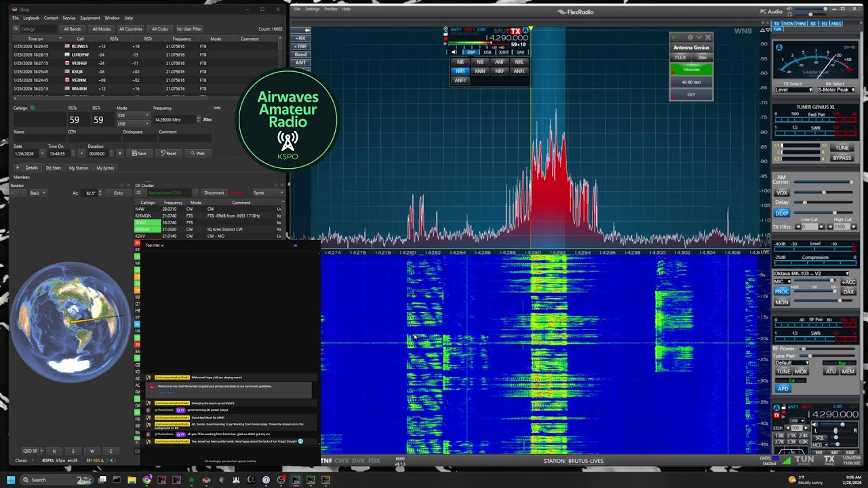
Task: Toggle the NRS button in slice panel
Action: point(460,71)
